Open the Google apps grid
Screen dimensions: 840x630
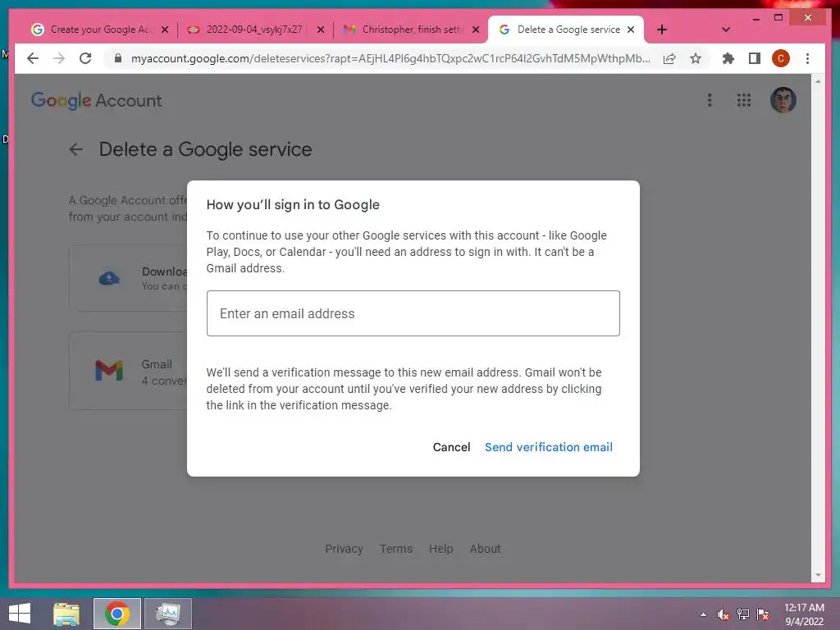743,100
